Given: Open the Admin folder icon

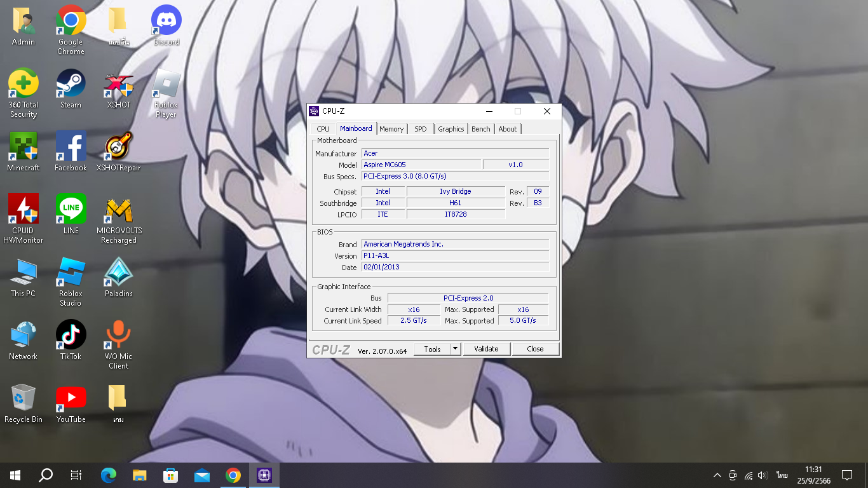Looking at the screenshot, I should tap(24, 27).
